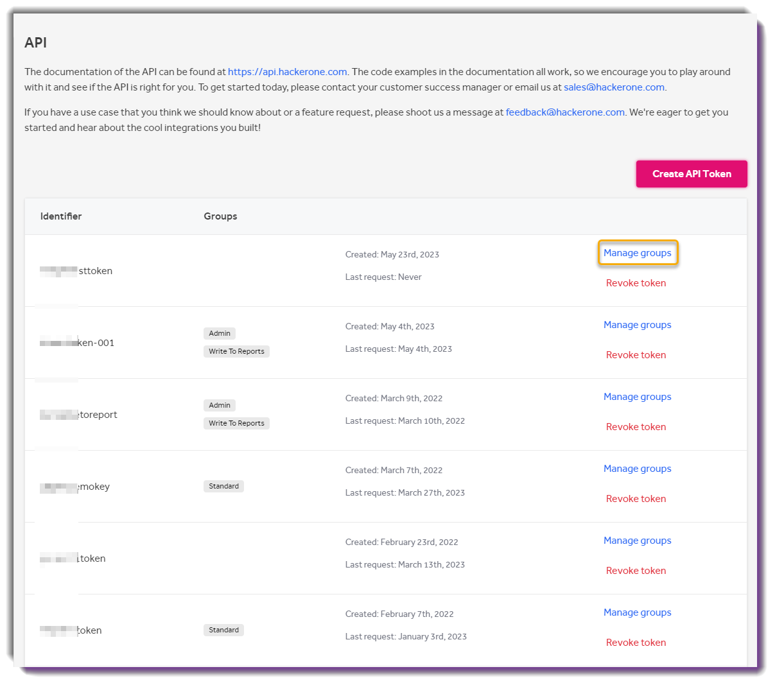The image size is (784, 694).
Task: Revoke the token created February 23rd, 2022
Action: (x=636, y=571)
